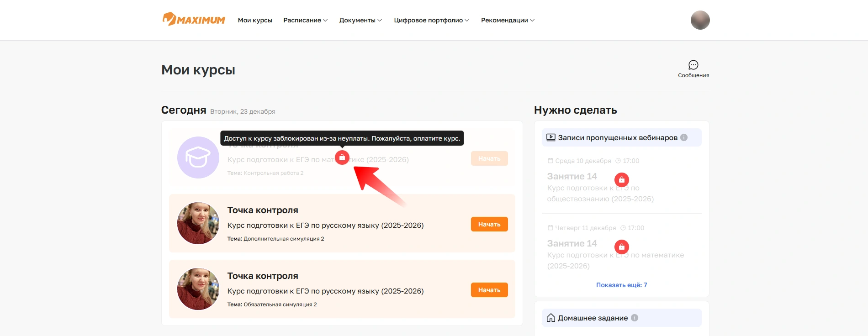Click the Домашнее задание section header

[593, 318]
